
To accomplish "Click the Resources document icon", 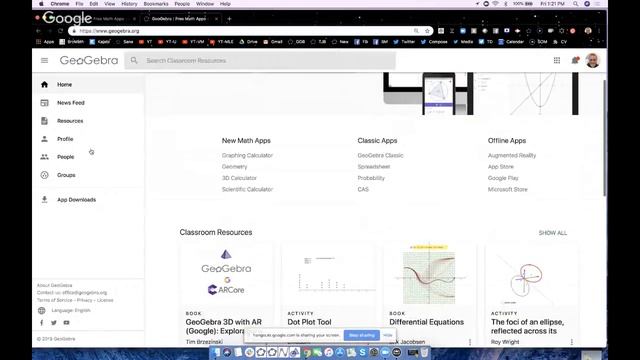I will click(x=44, y=121).
